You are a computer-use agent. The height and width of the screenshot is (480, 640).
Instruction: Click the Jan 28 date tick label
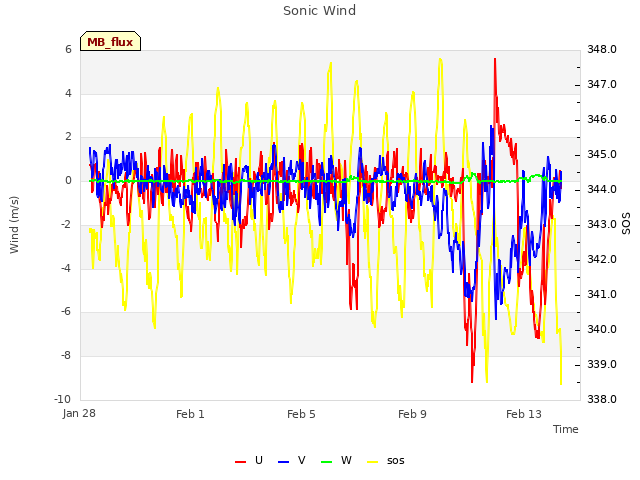pyautogui.click(x=79, y=413)
